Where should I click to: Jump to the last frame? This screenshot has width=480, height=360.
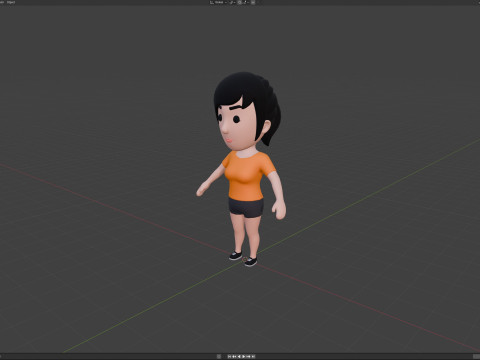pos(253,357)
